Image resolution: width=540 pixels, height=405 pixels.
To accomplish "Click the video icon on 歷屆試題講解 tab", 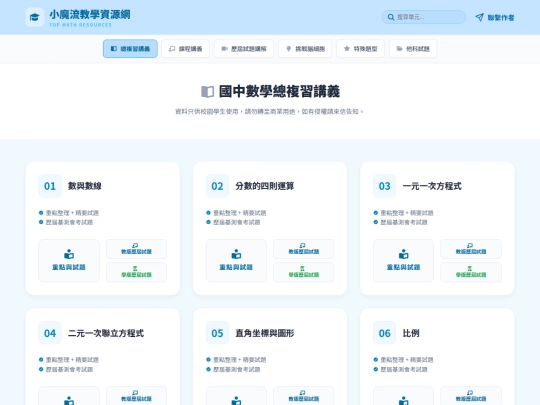I will click(224, 49).
